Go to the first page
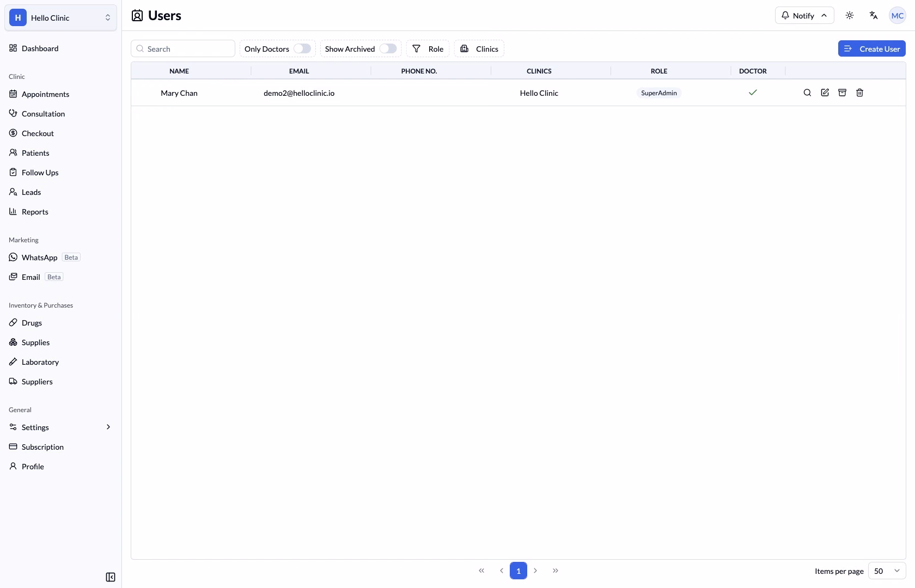Viewport: 915px width, 588px height. pyautogui.click(x=481, y=571)
